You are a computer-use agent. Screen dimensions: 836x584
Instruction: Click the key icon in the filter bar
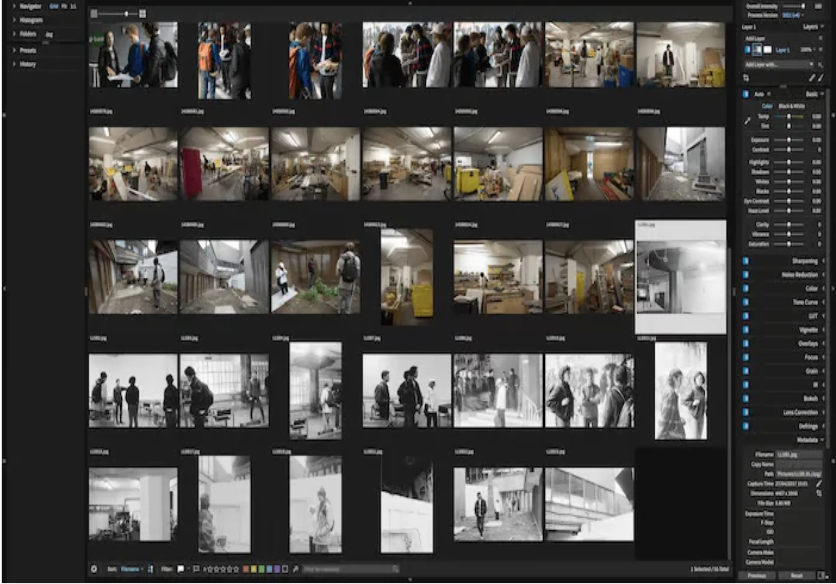pyautogui.click(x=295, y=569)
